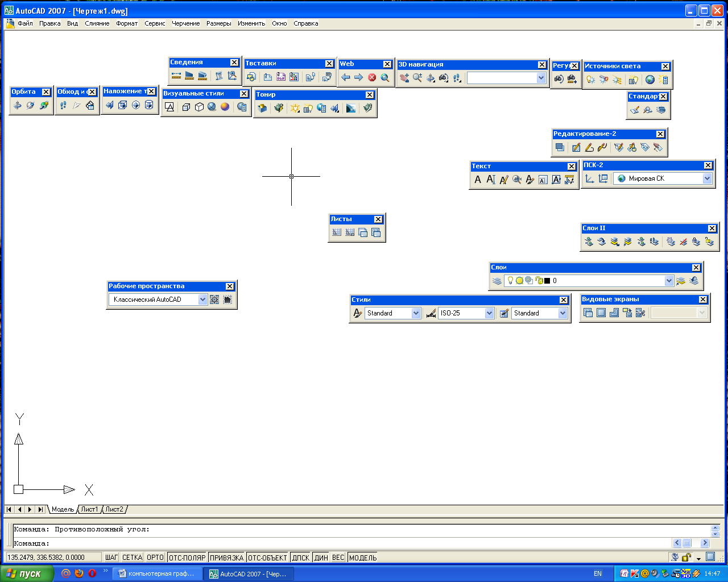This screenshot has height=582, width=728.
Task: Click the UCS icon in ПСК-2 toolbar
Action: pos(590,178)
